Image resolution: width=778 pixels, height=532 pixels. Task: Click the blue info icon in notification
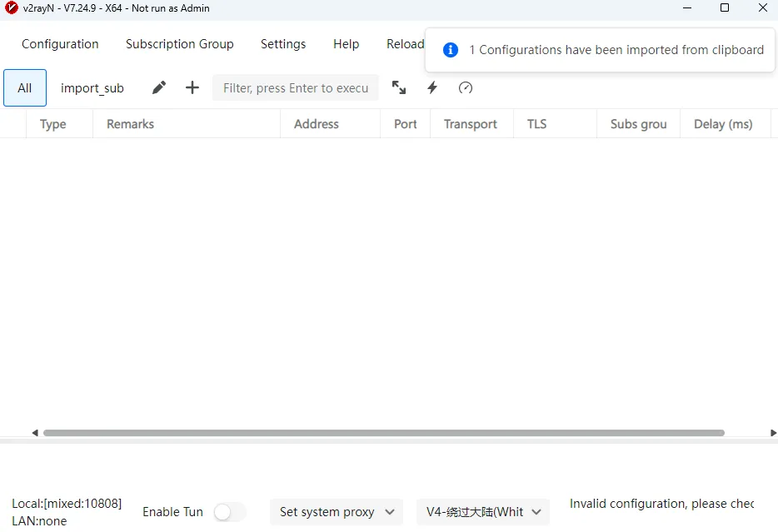pos(451,50)
